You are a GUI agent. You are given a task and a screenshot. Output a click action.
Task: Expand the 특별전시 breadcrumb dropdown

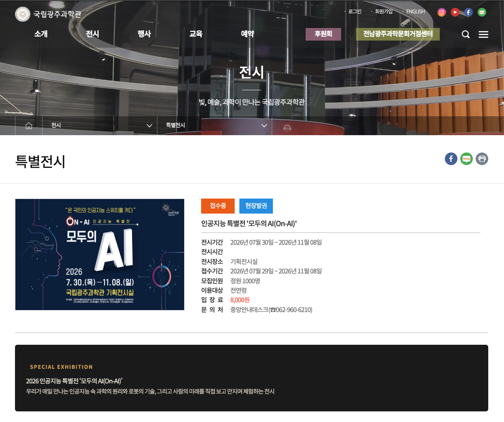click(x=215, y=126)
